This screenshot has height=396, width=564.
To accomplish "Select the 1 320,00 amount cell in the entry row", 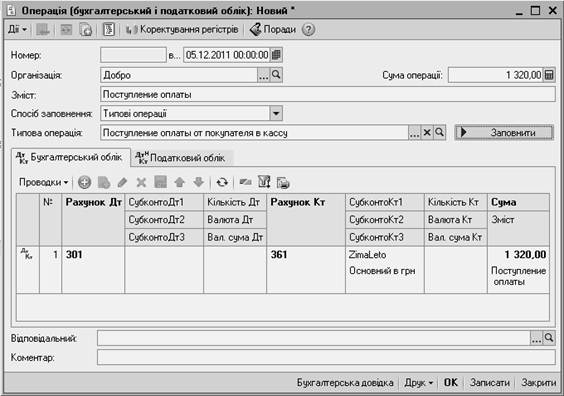I will tap(518, 255).
